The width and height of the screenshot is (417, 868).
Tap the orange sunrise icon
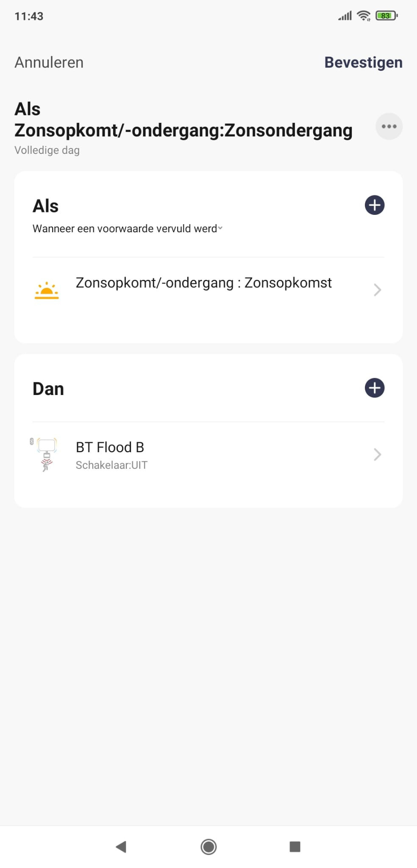(47, 291)
